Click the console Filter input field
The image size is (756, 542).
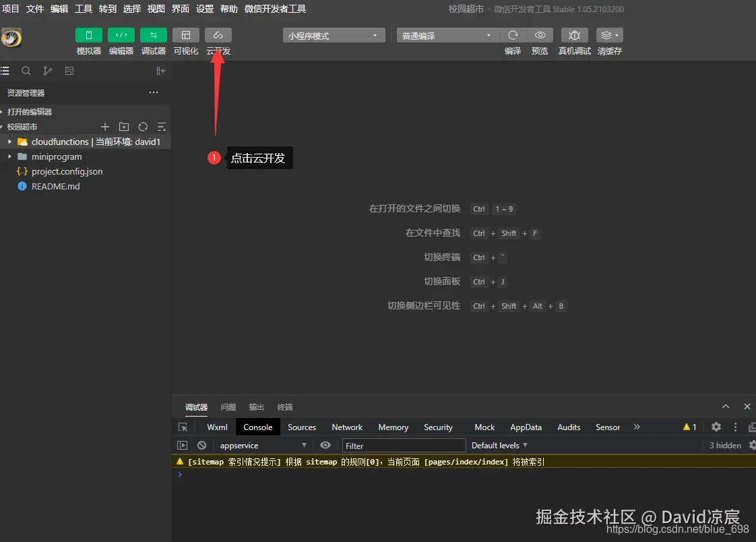pos(404,445)
